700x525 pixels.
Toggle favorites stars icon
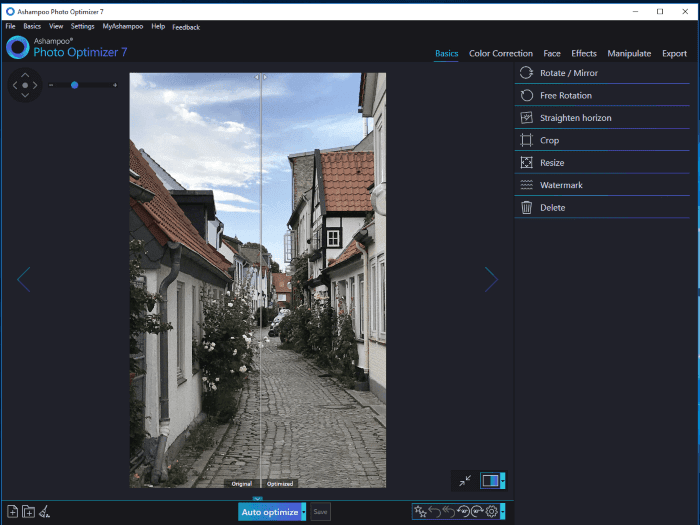(x=420, y=511)
